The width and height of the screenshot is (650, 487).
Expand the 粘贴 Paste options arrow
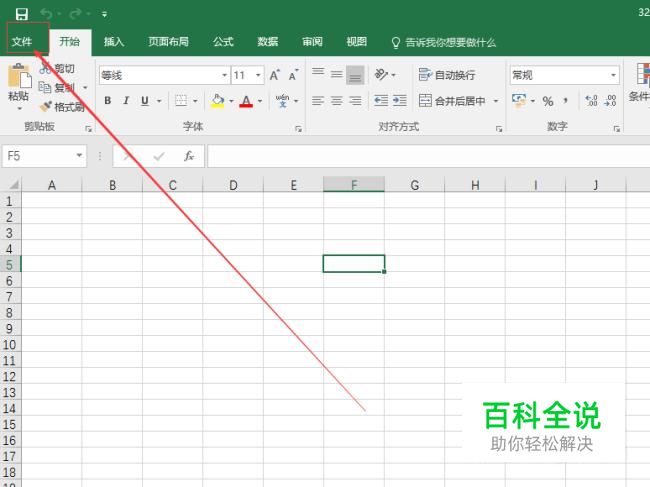pos(19,109)
